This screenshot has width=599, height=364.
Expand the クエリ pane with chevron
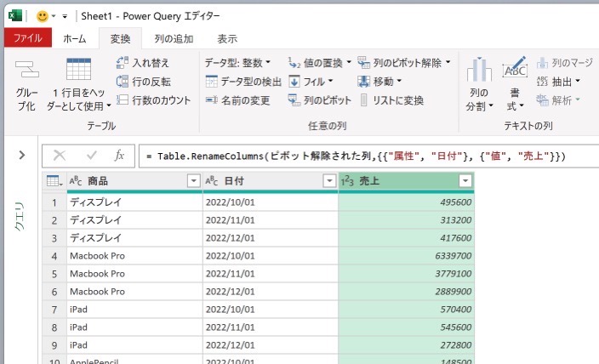(22, 155)
